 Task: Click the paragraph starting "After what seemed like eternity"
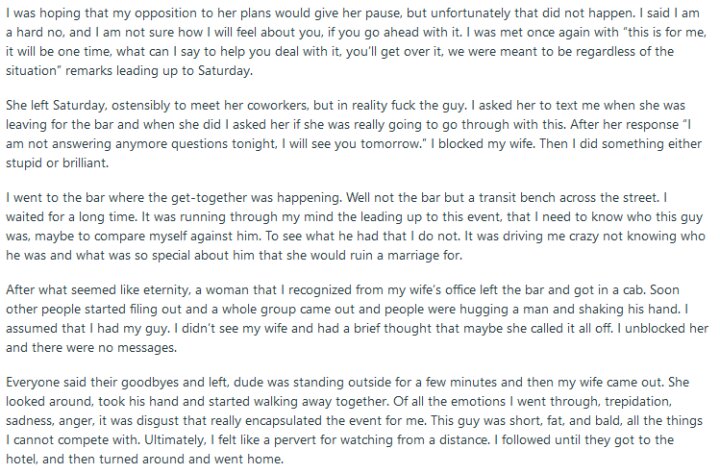click(x=357, y=319)
